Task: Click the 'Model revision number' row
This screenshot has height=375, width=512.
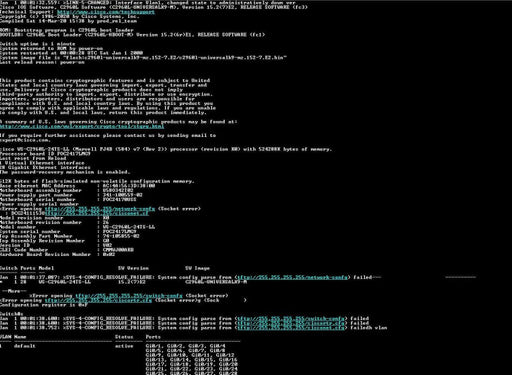Action: (x=55, y=218)
